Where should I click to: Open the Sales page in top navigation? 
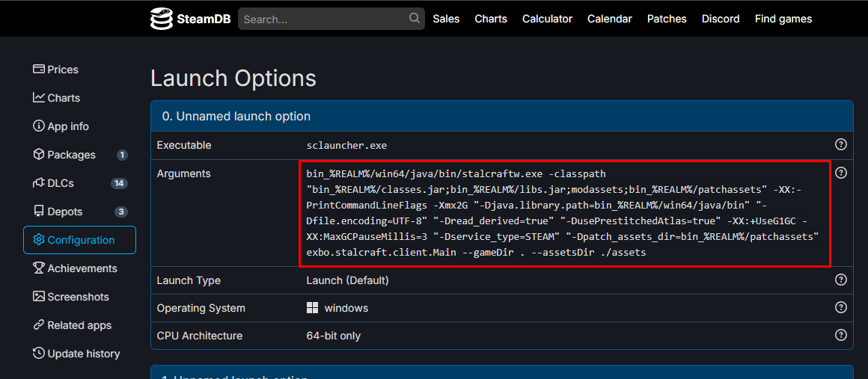[x=446, y=19]
